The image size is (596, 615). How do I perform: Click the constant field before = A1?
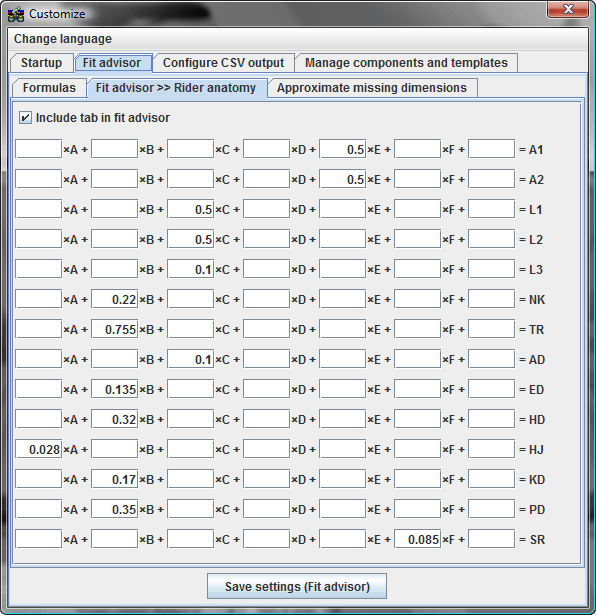coord(492,149)
